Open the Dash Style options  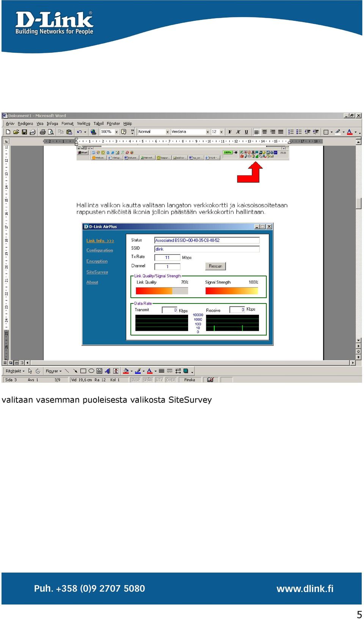(x=170, y=371)
